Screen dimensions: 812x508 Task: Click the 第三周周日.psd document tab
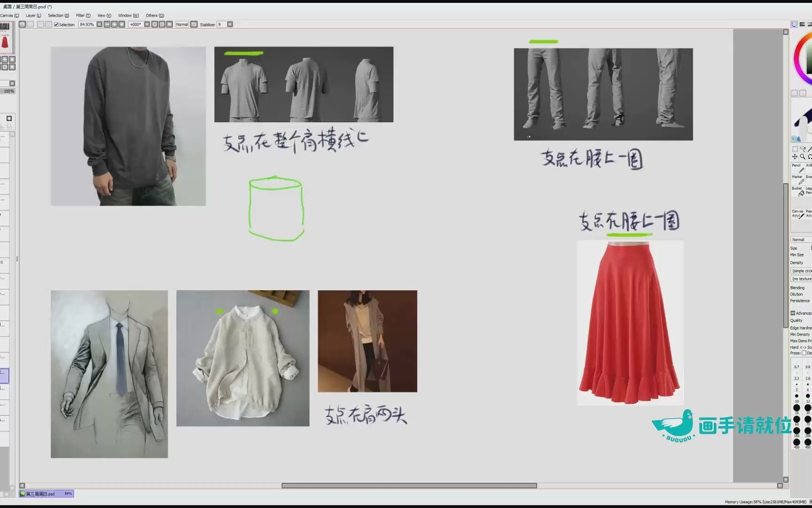[46, 494]
